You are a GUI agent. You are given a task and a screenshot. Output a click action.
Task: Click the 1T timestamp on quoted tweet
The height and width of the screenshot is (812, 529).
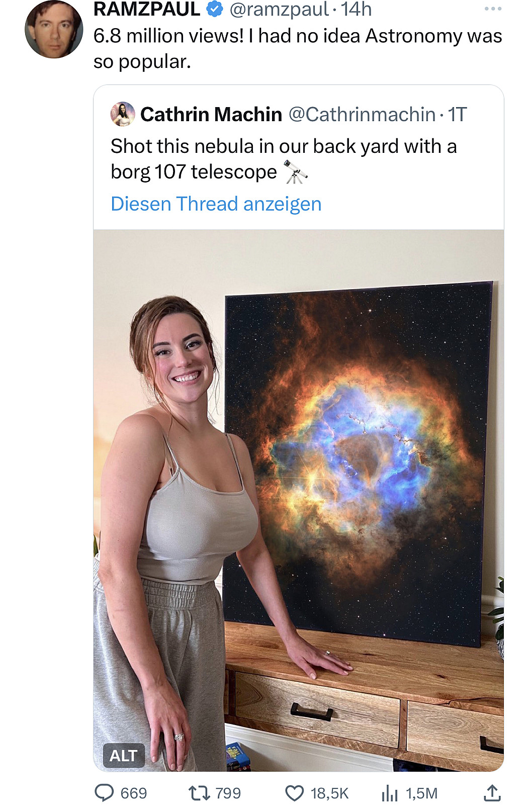tap(457, 114)
